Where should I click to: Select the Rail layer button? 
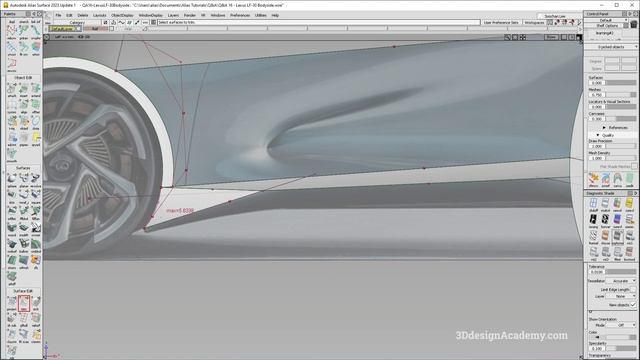96,29
